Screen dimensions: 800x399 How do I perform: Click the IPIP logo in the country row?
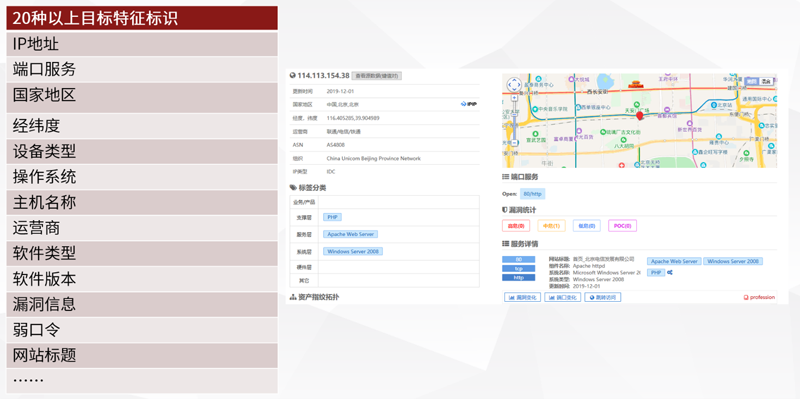[x=468, y=104]
